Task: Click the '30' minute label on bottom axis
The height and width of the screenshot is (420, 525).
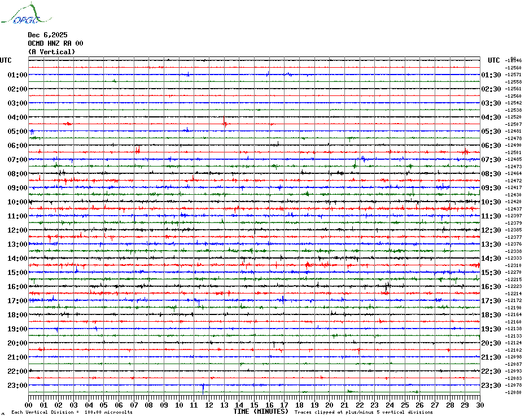Action: pos(480,405)
